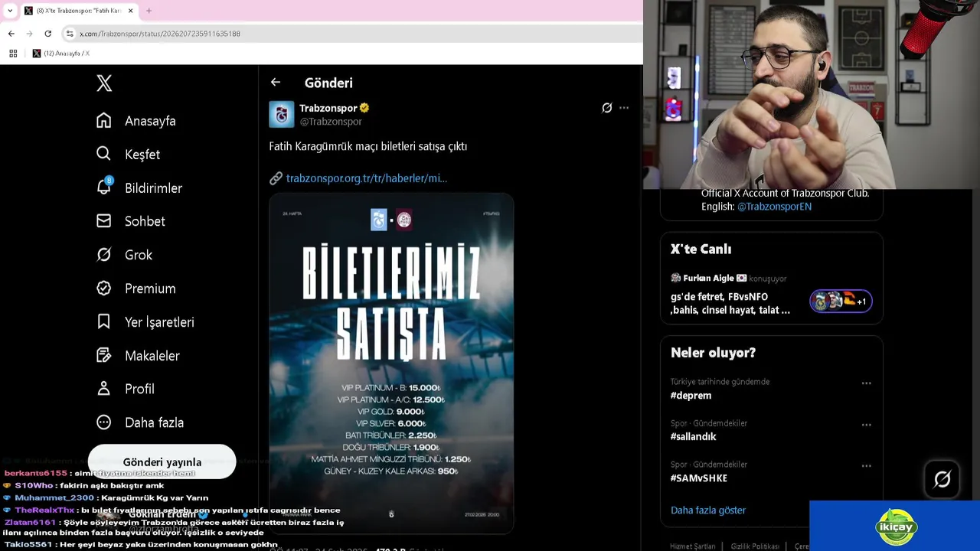Reload the page in the browser
Image resolution: width=980 pixels, height=551 pixels.
(x=48, y=34)
